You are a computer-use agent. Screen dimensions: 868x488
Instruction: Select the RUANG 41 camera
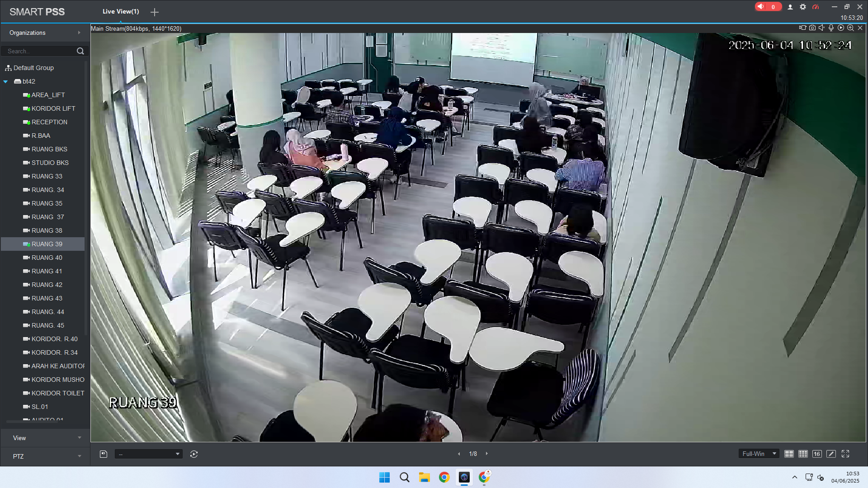point(47,271)
